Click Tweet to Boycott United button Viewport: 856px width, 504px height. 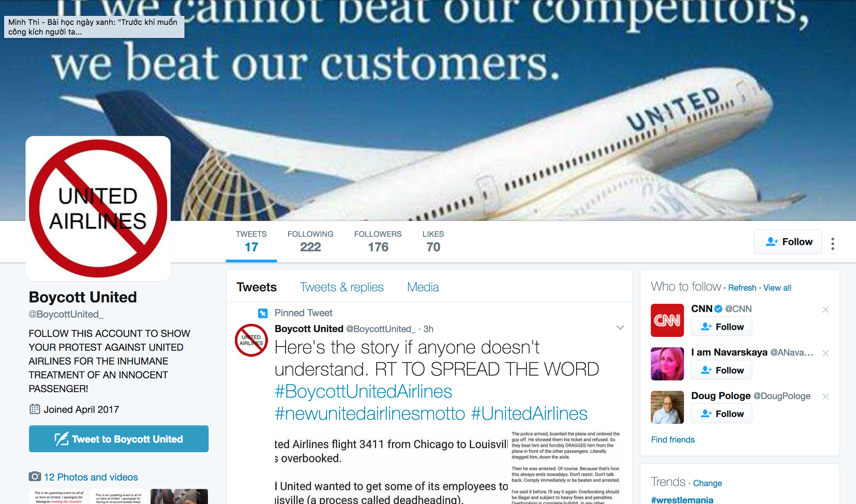pos(119,439)
